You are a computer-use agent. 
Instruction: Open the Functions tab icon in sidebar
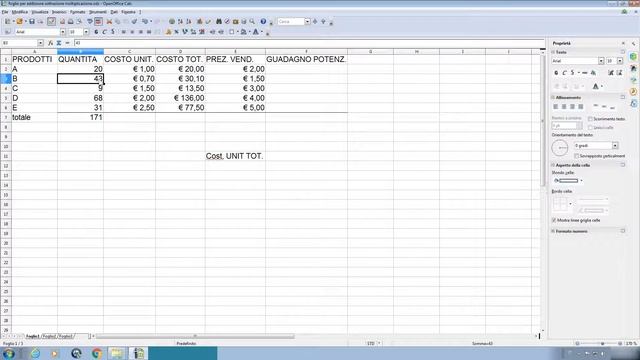point(633,104)
